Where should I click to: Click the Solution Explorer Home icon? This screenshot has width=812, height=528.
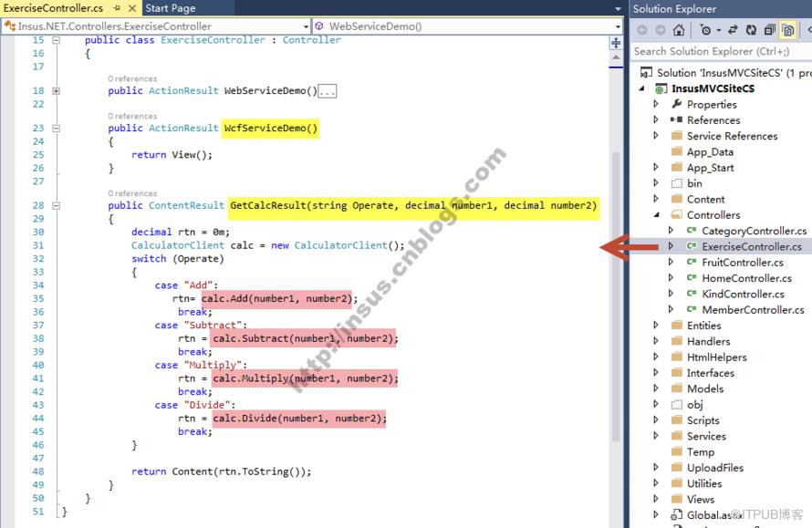click(x=679, y=30)
